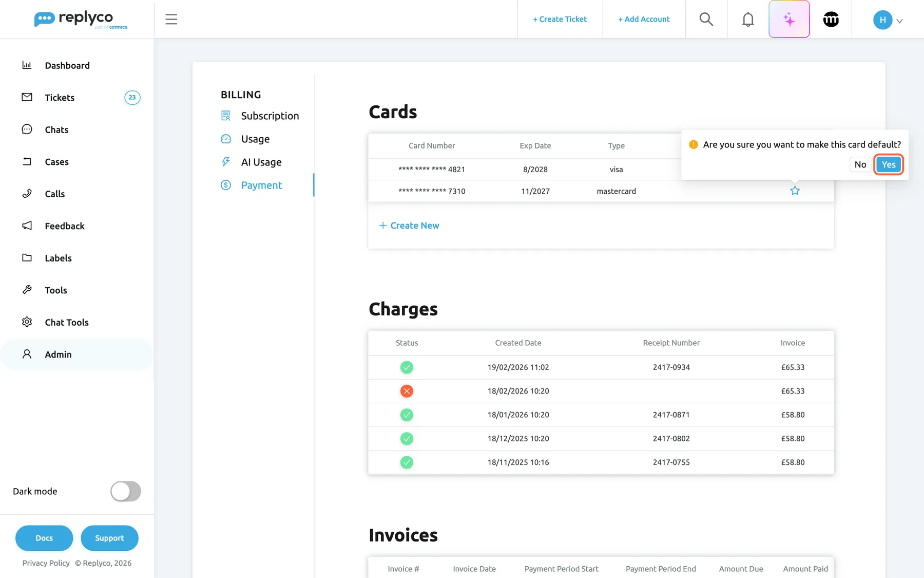Click + Add Account
Image resolution: width=924 pixels, height=578 pixels.
point(644,19)
